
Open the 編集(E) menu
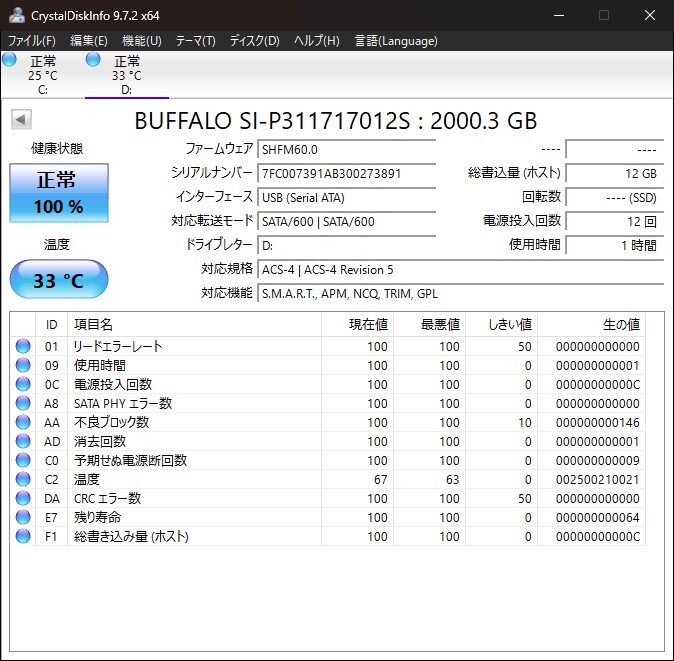[89, 41]
